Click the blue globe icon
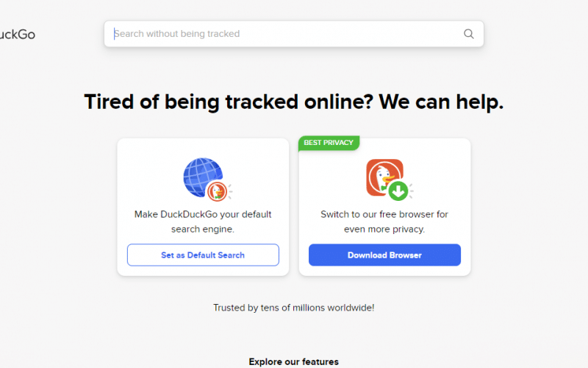 (x=200, y=175)
